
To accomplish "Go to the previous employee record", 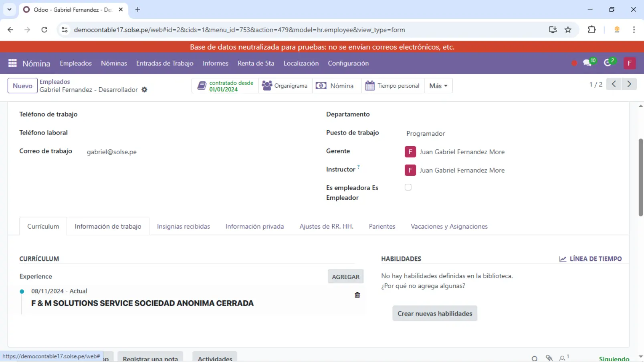I will (614, 84).
